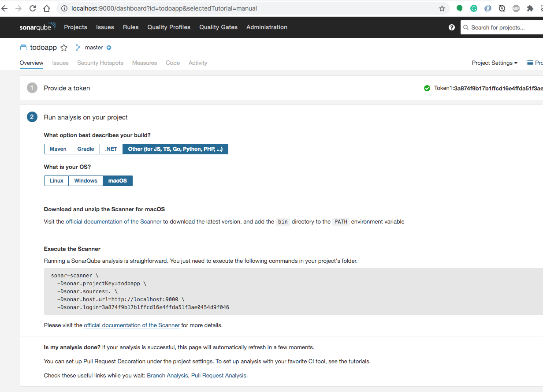Screen dimensions: 543x392
Task: Open the Quality Gates menu
Action: (x=218, y=27)
